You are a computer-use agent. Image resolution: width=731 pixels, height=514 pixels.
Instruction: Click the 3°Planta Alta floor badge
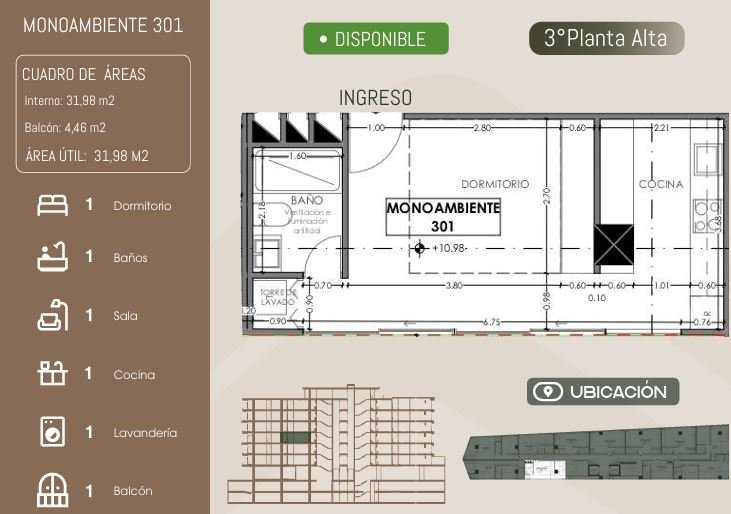tap(607, 38)
